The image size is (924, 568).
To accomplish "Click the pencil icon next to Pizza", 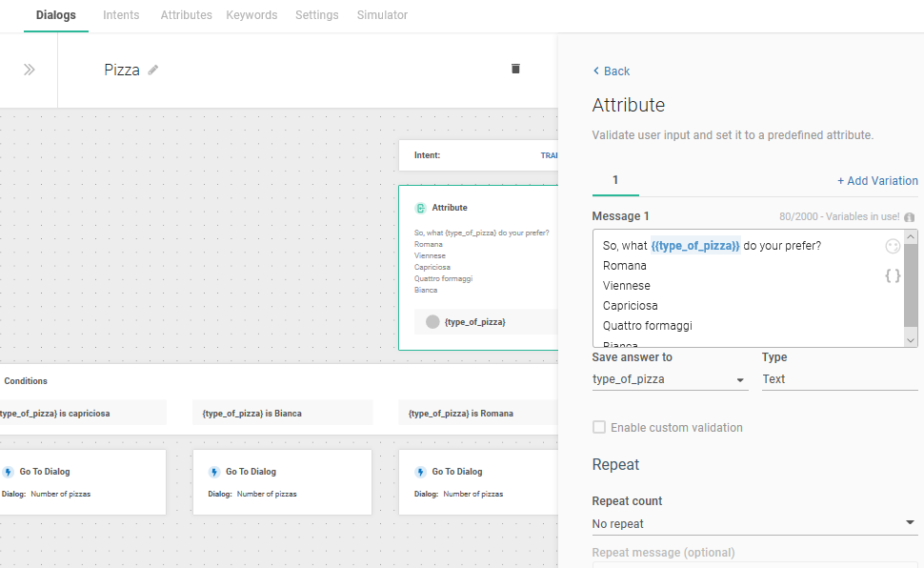I will coord(153,70).
